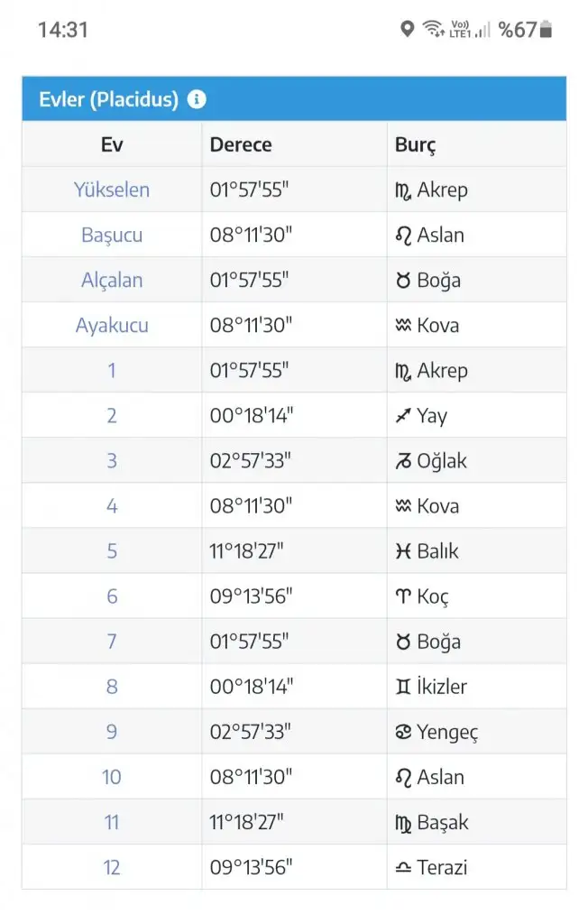Select the house 5 link
This screenshot has height=924, width=588.
(112, 551)
